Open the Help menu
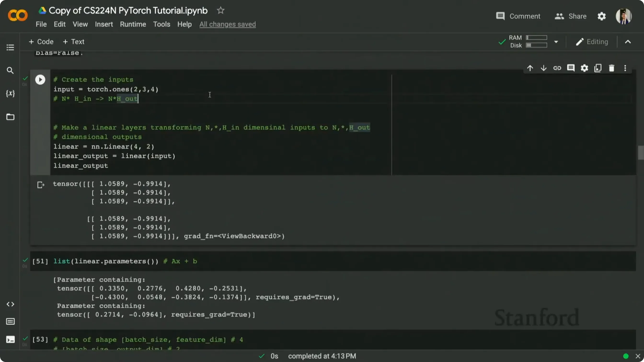Screen dimensions: 644x362 coord(184,24)
